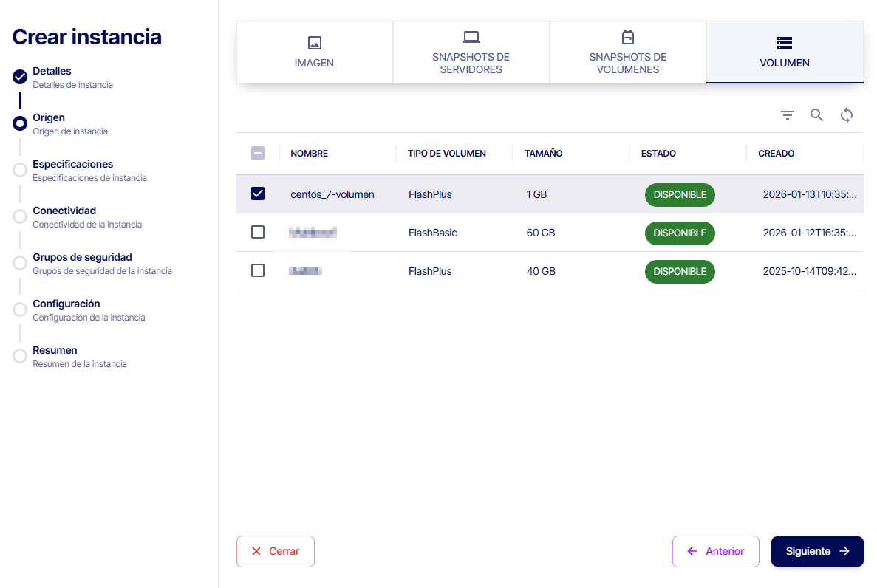This screenshot has height=588, width=877.
Task: Click the volume snapshots disk icon
Action: tap(627, 37)
